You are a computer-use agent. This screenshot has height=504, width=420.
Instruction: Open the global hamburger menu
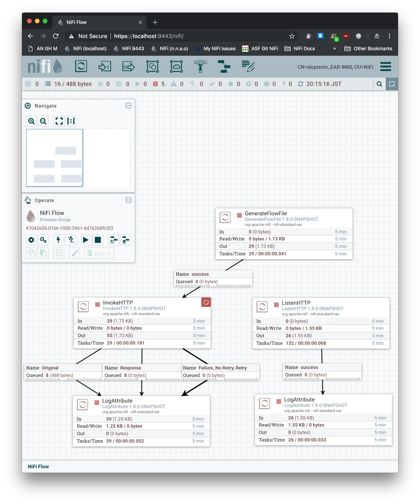click(386, 67)
